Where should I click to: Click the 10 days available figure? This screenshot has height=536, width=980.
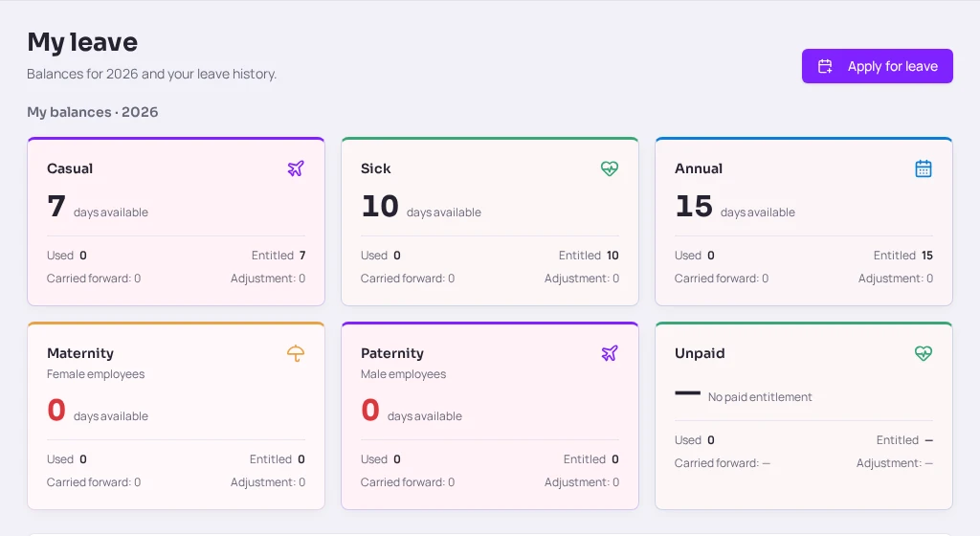(x=380, y=206)
